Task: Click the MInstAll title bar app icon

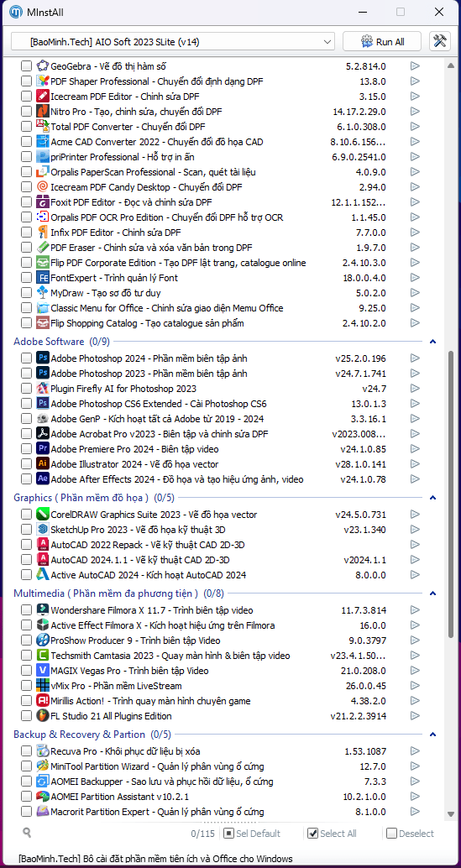Action: pos(16,12)
